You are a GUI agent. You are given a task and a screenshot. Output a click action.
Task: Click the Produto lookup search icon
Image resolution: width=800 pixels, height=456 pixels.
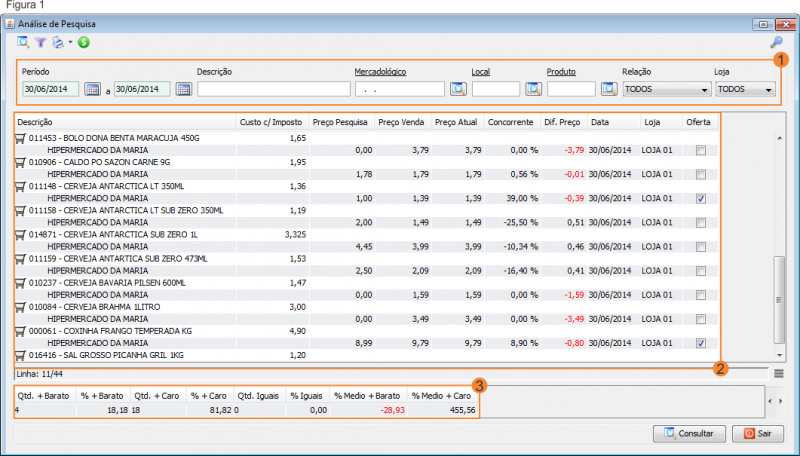click(x=609, y=90)
